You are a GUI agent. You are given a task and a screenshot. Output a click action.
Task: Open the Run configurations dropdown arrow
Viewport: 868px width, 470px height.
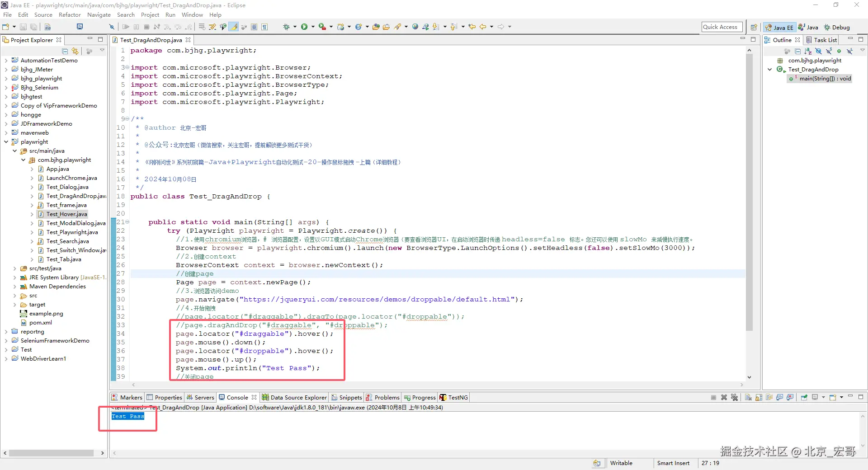tap(312, 27)
